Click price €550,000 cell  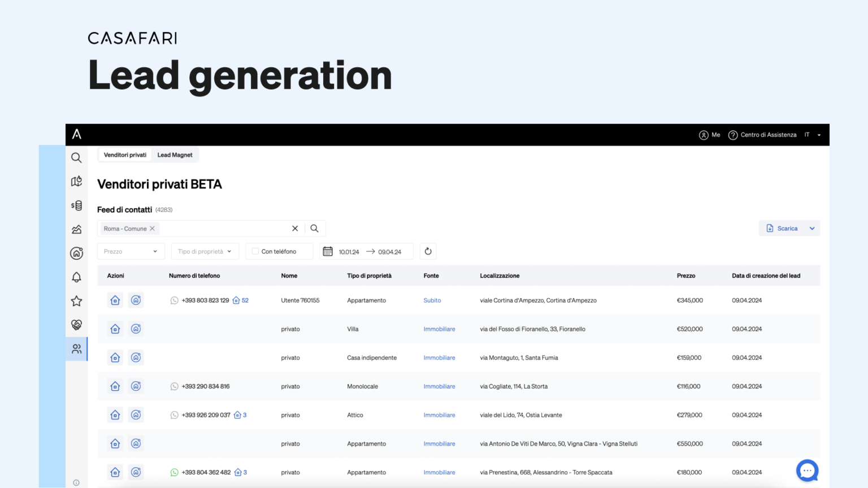(x=690, y=444)
